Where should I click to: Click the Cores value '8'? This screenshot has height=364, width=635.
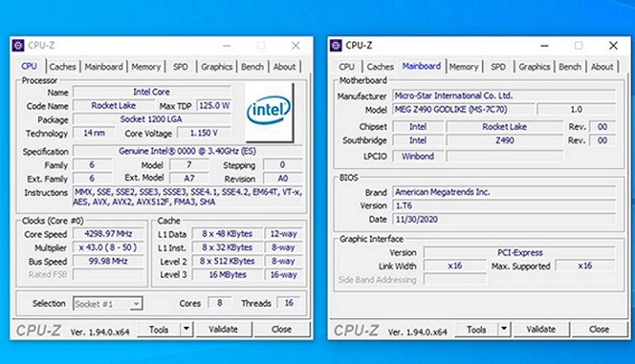click(220, 303)
